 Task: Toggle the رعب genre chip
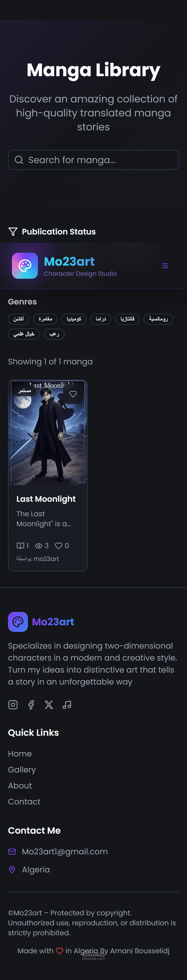coord(54,334)
